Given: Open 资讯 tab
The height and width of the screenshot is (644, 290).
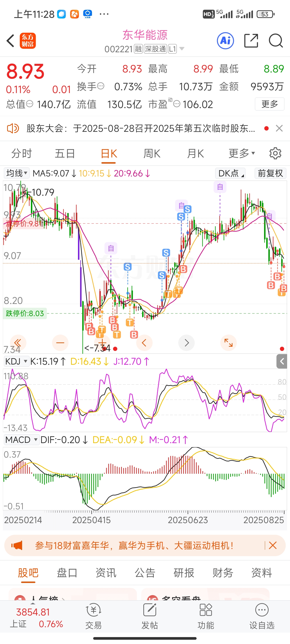Looking at the screenshot, I should pyautogui.click(x=106, y=573).
